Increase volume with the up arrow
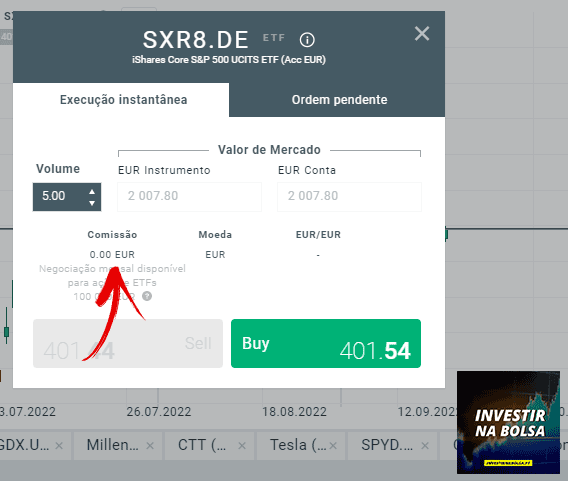Image resolution: width=568 pixels, height=481 pixels. (92, 192)
